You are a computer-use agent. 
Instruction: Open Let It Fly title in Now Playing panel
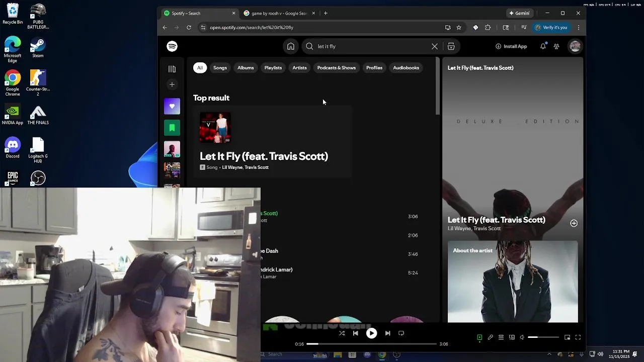pyautogui.click(x=496, y=220)
